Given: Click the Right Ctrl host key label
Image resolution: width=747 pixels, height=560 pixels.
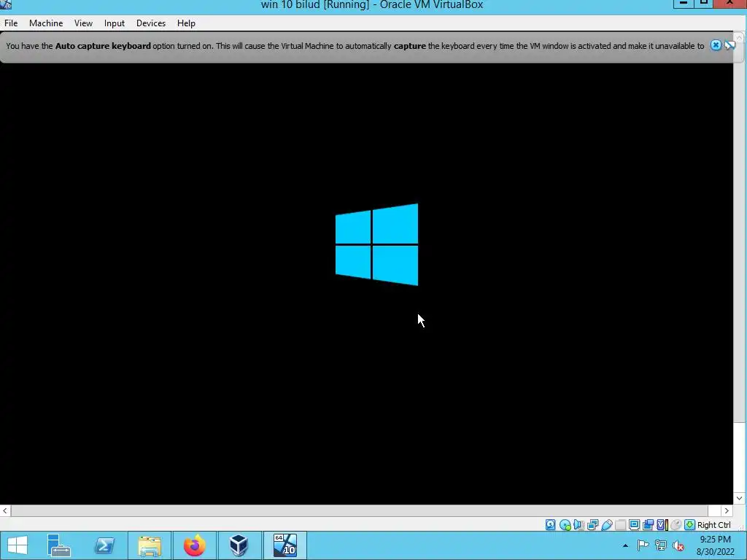Looking at the screenshot, I should coord(713,525).
